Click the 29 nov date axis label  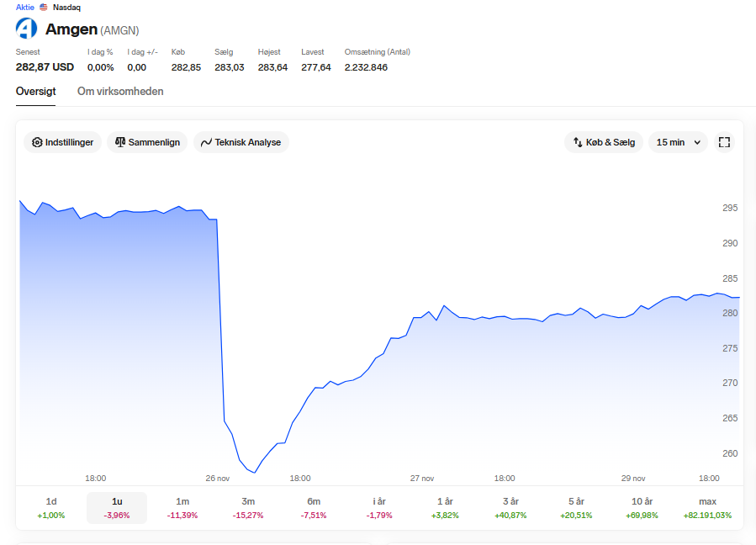click(633, 478)
